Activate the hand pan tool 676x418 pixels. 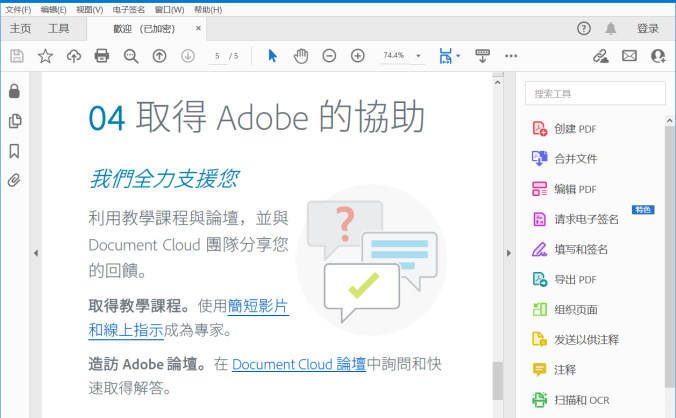[301, 56]
